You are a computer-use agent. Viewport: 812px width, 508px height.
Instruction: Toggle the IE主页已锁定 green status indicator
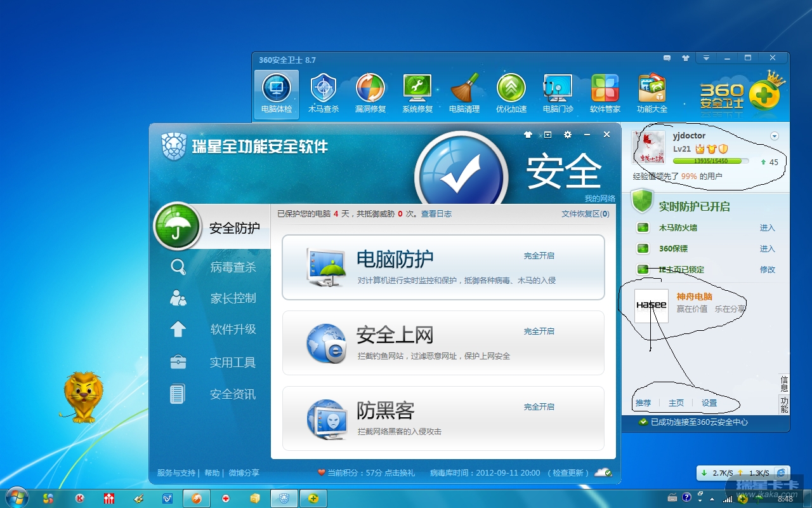tap(643, 269)
